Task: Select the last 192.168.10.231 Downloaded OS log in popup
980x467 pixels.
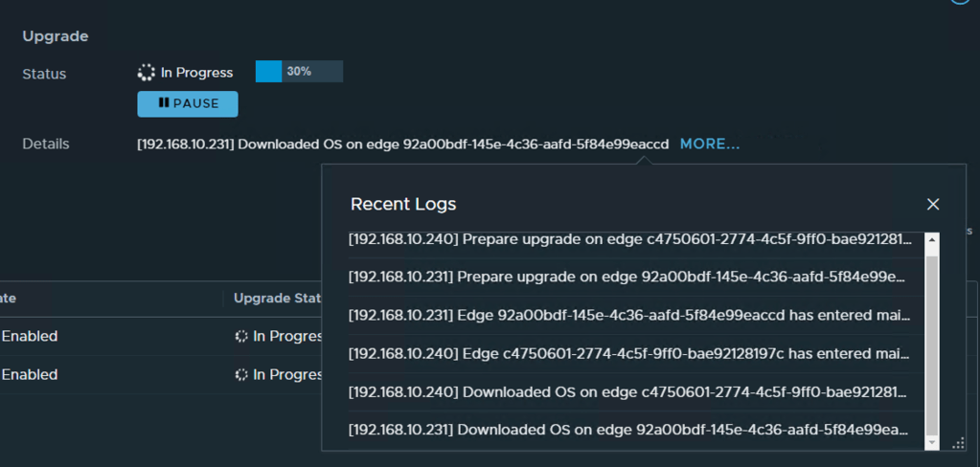Action: [x=630, y=431]
